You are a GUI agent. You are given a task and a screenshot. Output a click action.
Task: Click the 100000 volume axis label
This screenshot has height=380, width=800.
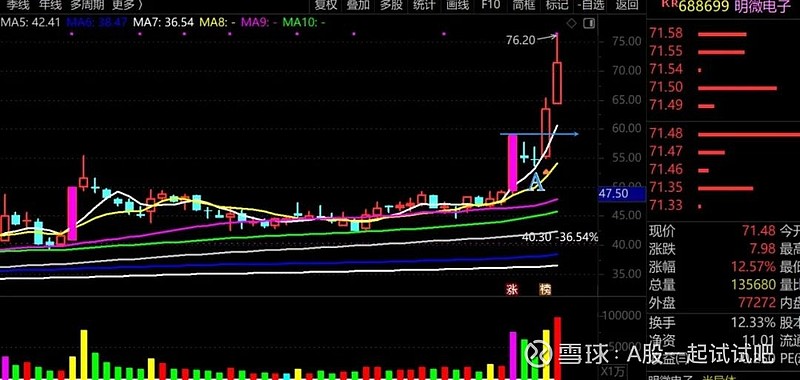click(621, 316)
